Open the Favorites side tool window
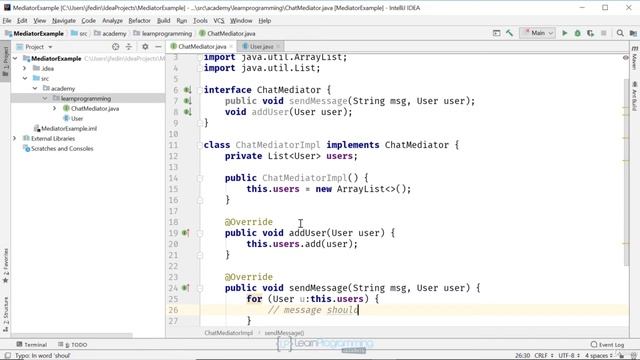 (x=5, y=265)
